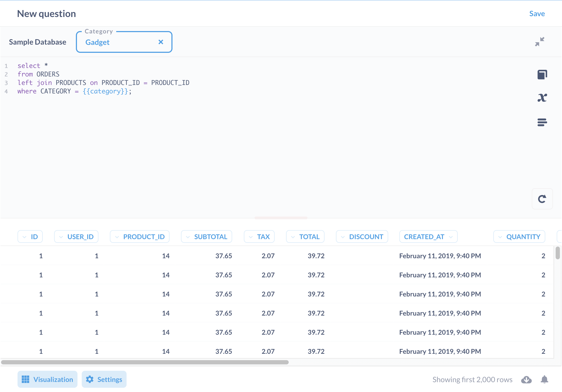Collapse the SQL editor with the contract icon
Viewport: 562px width, 392px height.
click(x=540, y=42)
